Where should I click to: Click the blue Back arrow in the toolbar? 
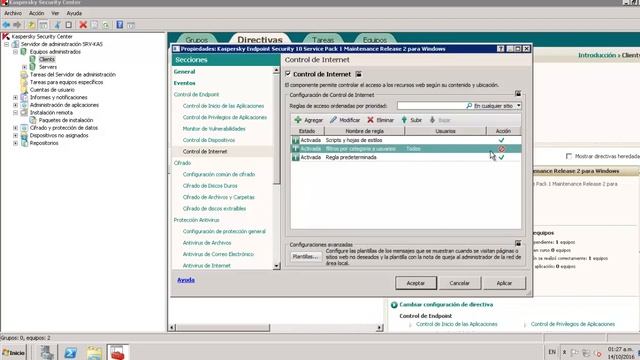[x=7, y=25]
